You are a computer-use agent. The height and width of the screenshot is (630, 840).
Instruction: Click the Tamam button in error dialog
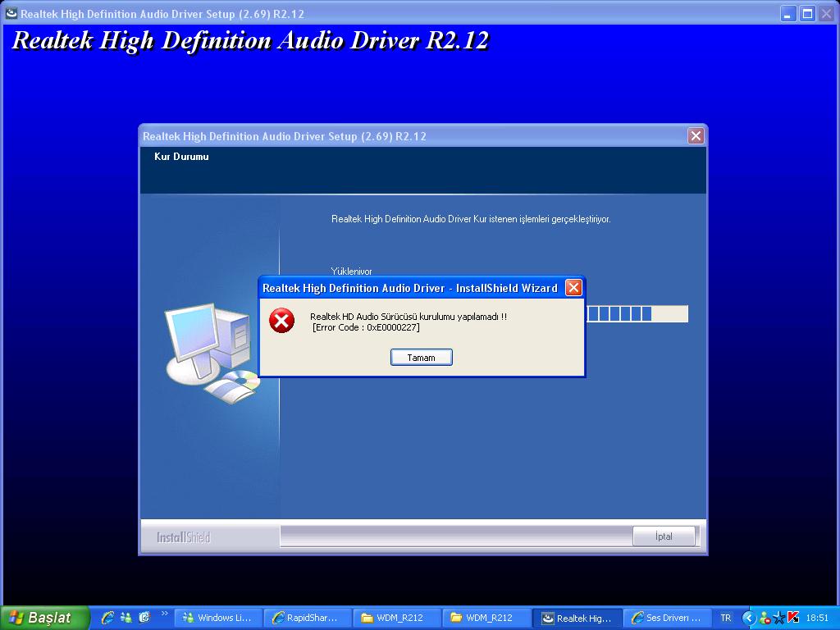tap(421, 358)
